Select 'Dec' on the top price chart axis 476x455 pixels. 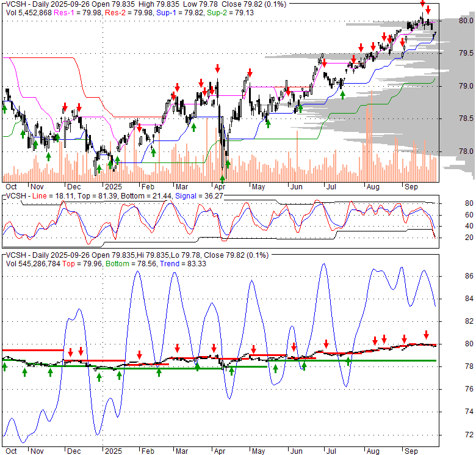pos(74,187)
